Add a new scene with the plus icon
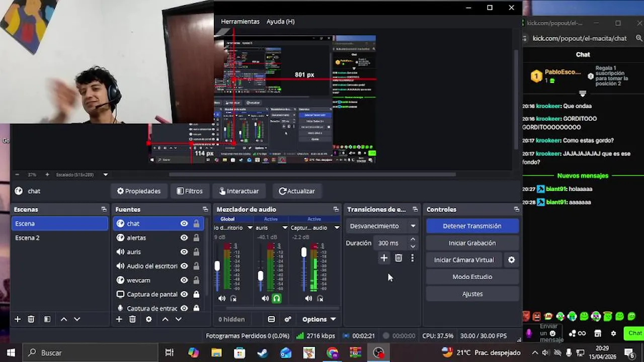 18,319
